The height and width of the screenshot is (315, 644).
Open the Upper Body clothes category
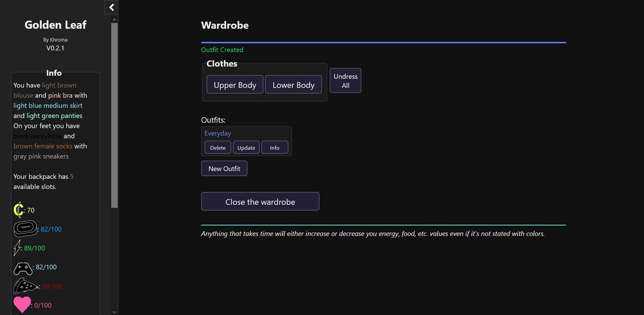click(x=235, y=85)
